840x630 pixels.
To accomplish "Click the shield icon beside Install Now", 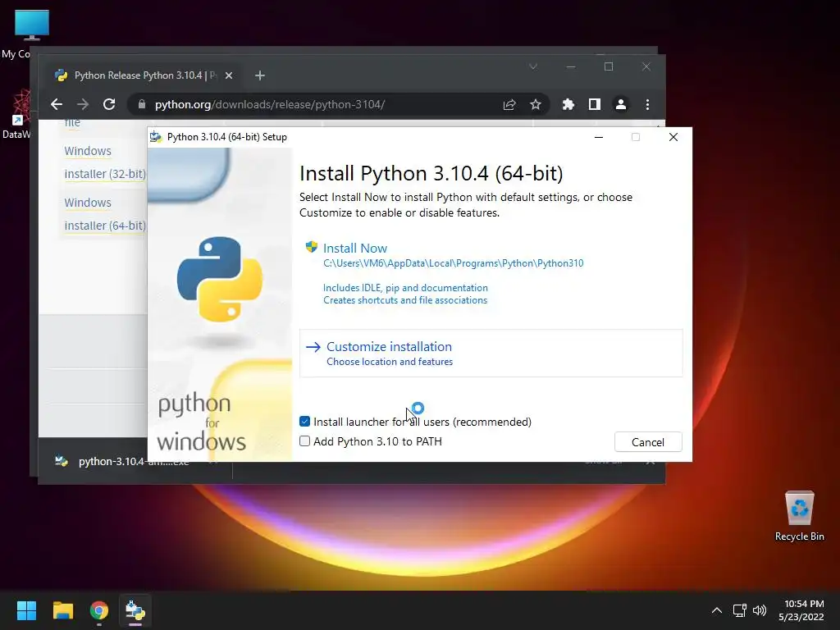I will [x=311, y=247].
